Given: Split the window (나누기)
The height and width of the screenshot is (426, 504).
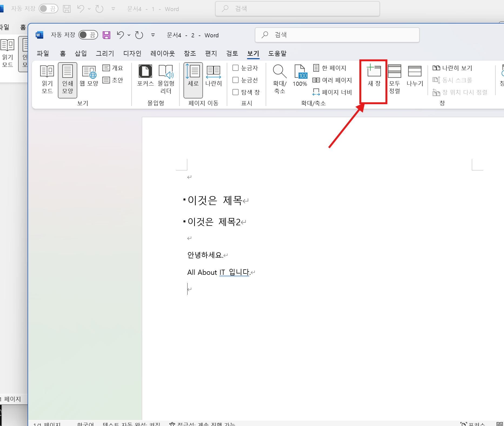Looking at the screenshot, I should pos(415,76).
